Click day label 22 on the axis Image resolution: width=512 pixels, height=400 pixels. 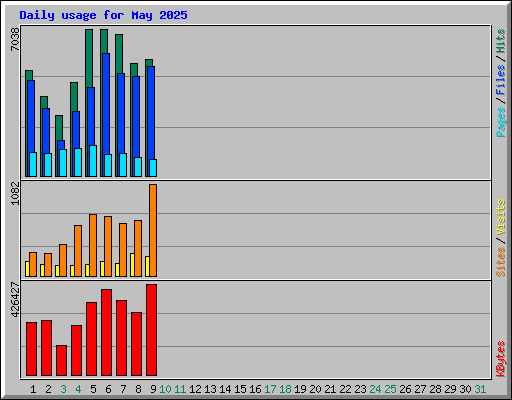click(345, 389)
